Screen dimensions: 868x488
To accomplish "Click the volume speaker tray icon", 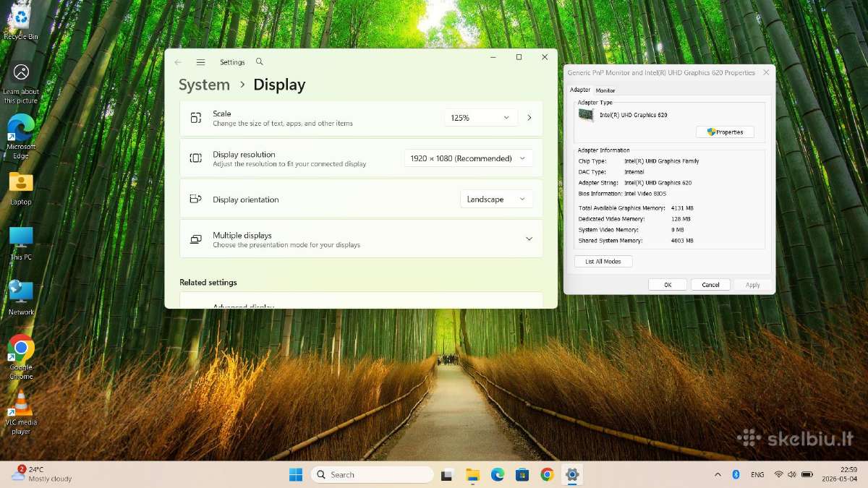I will tap(792, 474).
